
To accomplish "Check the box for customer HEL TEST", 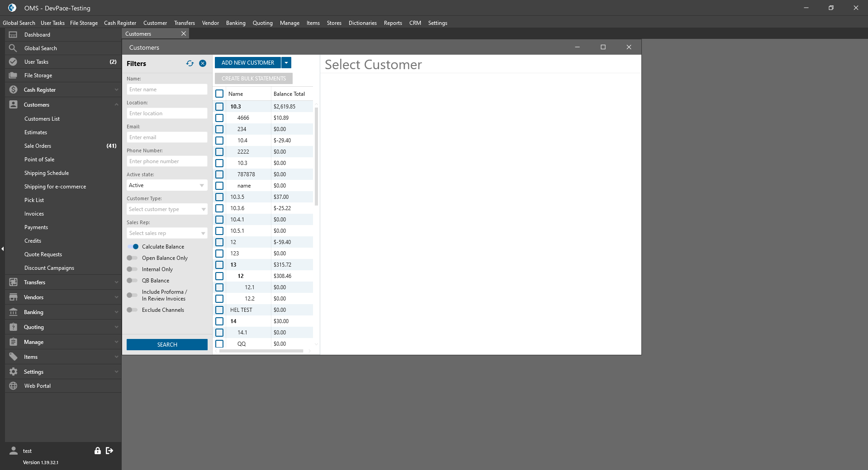I will click(219, 310).
